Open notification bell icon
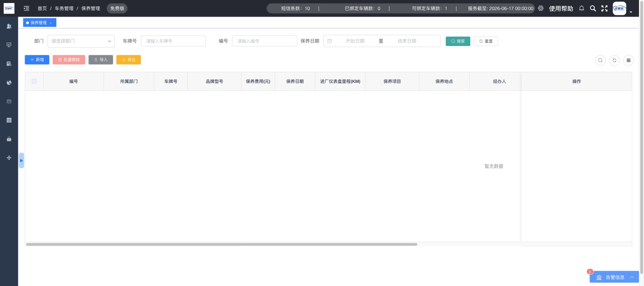Viewport: 644px width, 286px height. (581, 8)
